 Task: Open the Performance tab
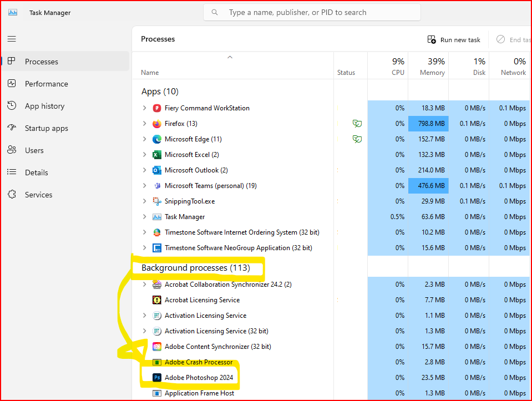pos(46,84)
